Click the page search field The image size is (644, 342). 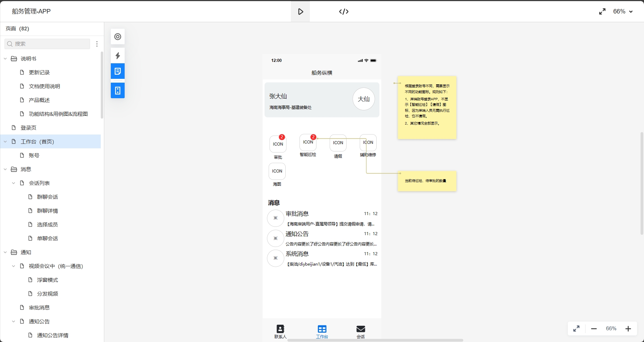tap(47, 44)
